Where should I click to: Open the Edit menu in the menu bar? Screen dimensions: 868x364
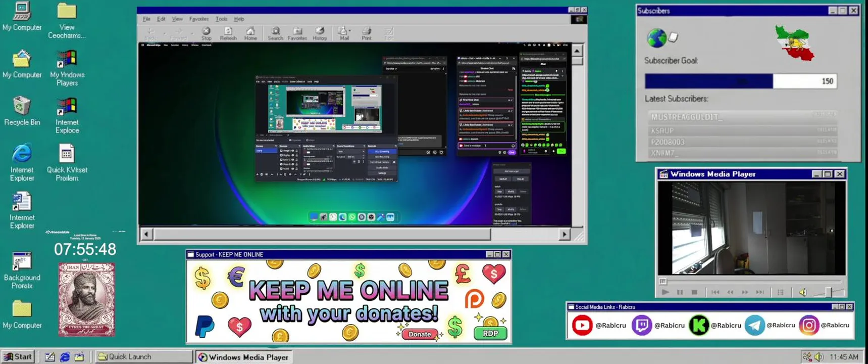point(161,19)
